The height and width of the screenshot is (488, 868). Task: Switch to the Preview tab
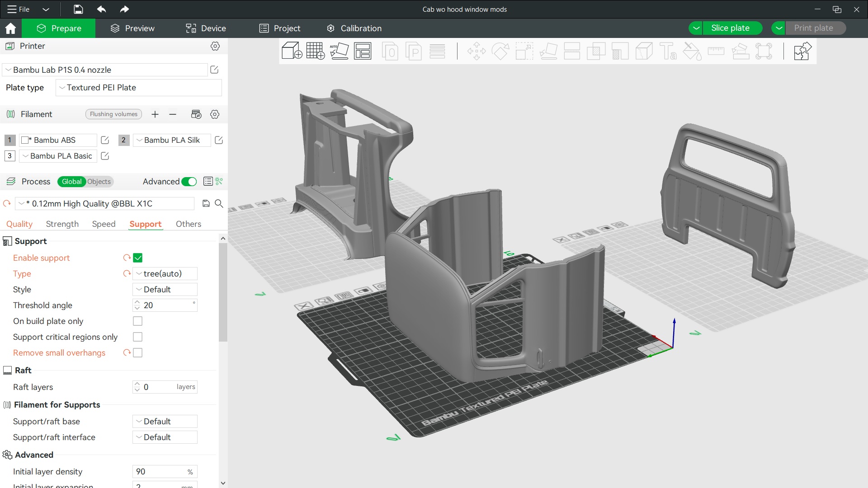pyautogui.click(x=132, y=28)
